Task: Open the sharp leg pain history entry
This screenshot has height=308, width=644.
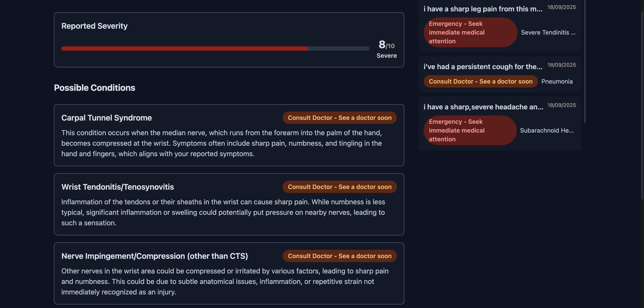Action: [x=483, y=9]
